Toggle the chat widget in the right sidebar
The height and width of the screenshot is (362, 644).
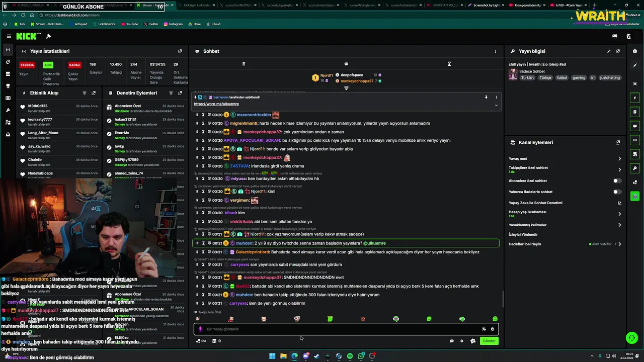(635, 126)
